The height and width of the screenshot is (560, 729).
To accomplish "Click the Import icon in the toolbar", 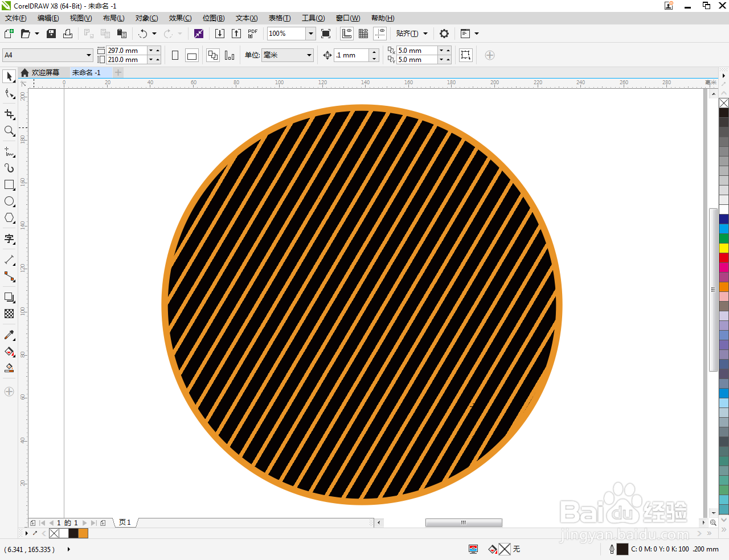I will pyautogui.click(x=220, y=34).
